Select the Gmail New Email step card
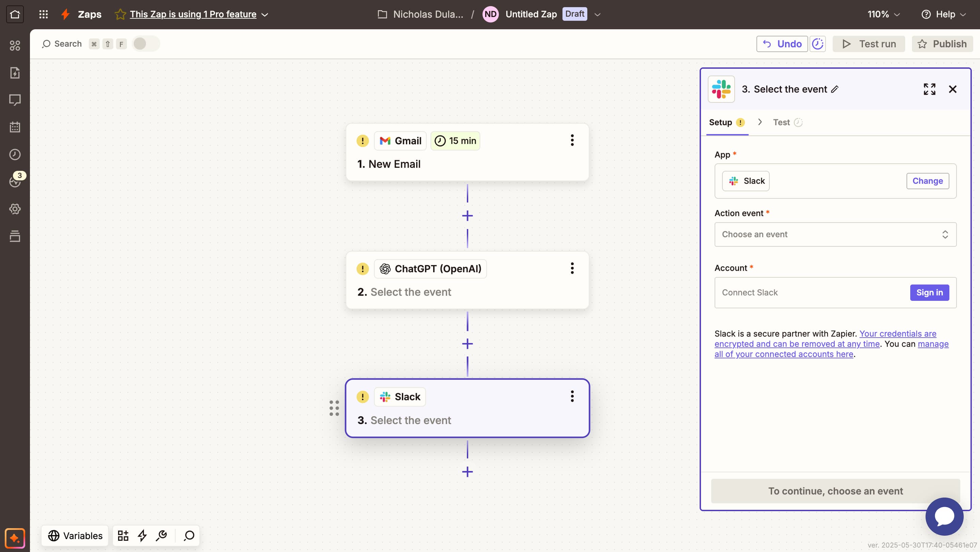 click(x=467, y=152)
